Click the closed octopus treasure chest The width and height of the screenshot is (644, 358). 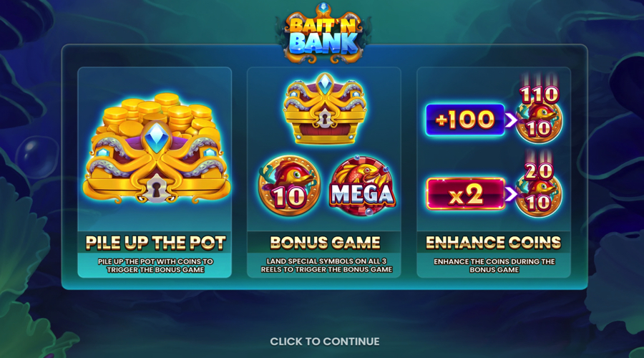(x=324, y=109)
